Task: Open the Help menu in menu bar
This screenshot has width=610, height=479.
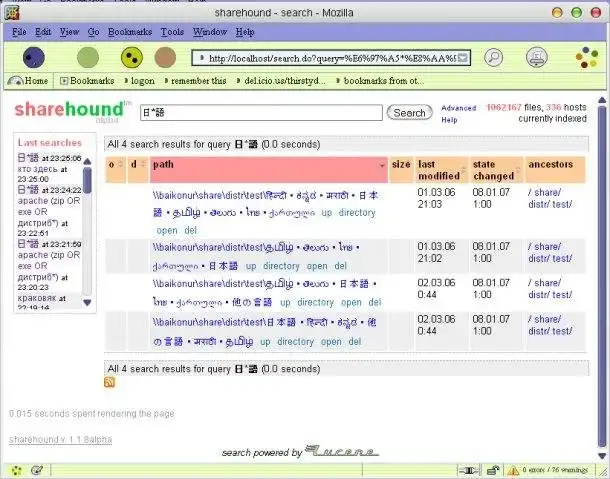Action: 245,32
